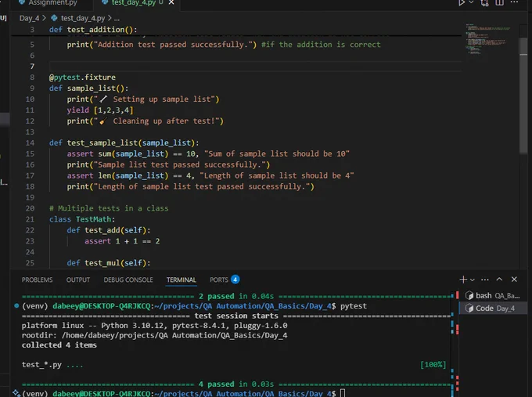Click the '[100%]' progress text in terminal
Image resolution: width=532 pixels, height=397 pixels.
tap(433, 365)
